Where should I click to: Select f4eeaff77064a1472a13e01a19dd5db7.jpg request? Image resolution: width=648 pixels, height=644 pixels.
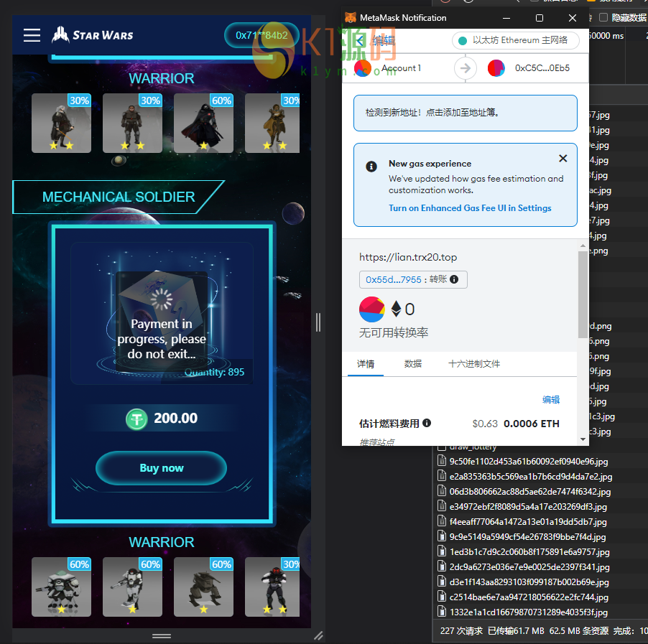click(x=528, y=522)
